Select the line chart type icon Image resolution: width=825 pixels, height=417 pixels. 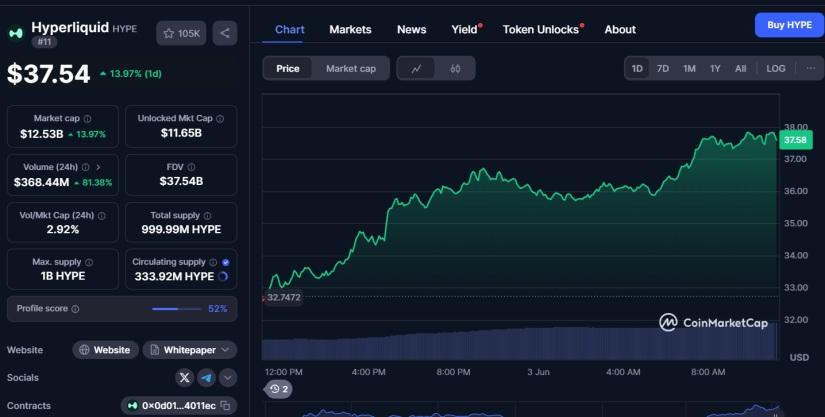coord(416,68)
